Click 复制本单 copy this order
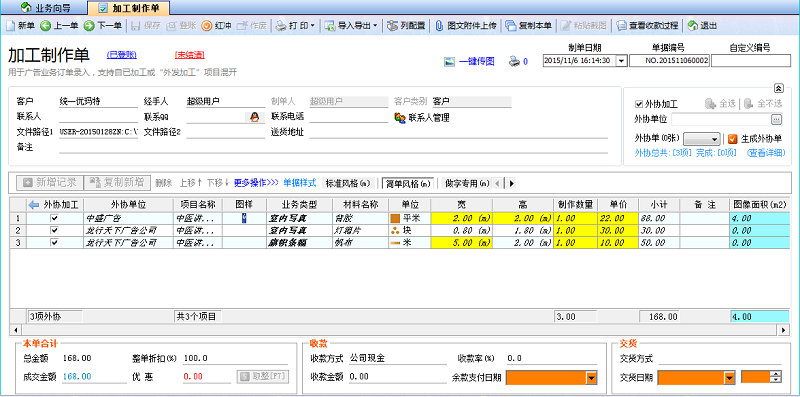 click(529, 26)
